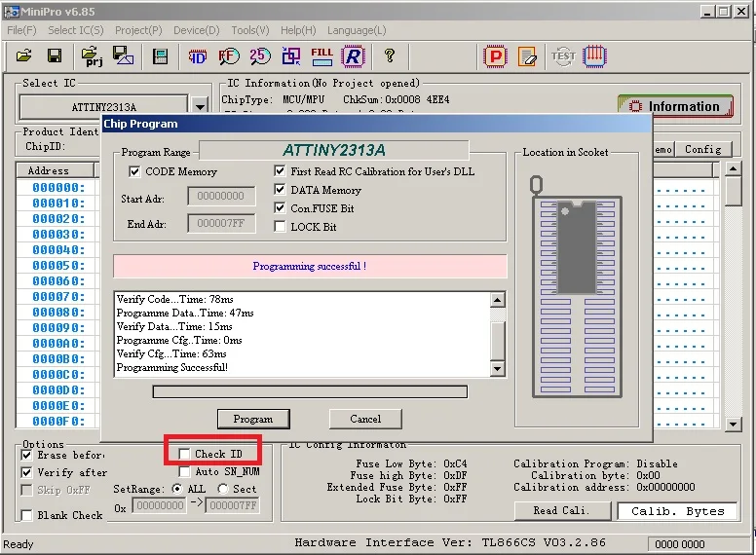Viewport: 756px width, 555px height.
Task: Toggle Verify after checkbox
Action: click(27, 472)
